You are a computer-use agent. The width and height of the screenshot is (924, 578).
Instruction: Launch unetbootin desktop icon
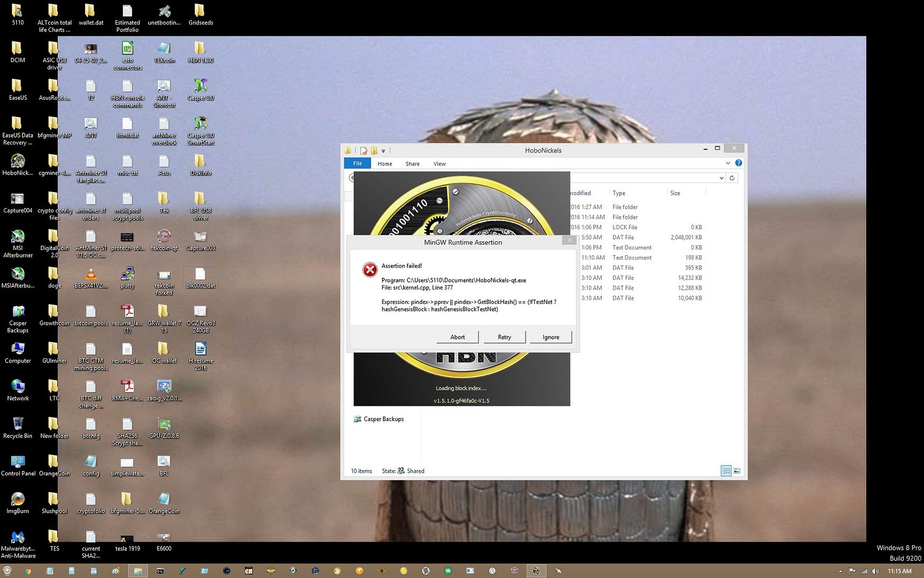click(164, 15)
